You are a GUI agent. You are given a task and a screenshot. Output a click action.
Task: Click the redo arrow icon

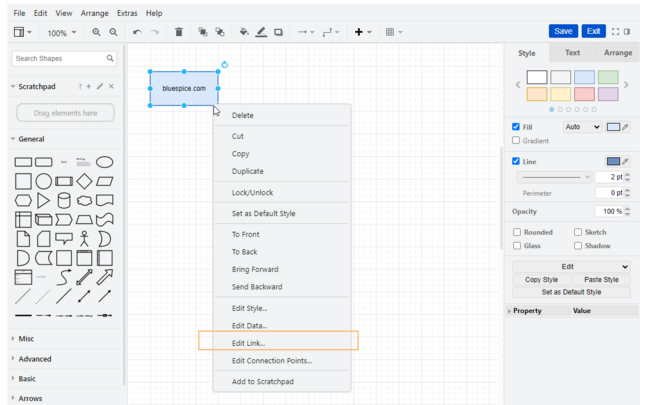(155, 32)
